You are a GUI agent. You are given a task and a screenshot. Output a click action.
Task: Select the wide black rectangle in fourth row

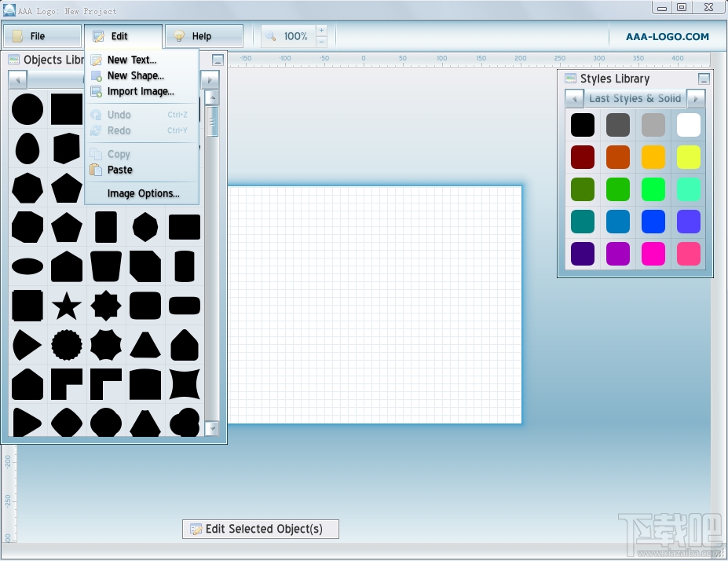185,227
